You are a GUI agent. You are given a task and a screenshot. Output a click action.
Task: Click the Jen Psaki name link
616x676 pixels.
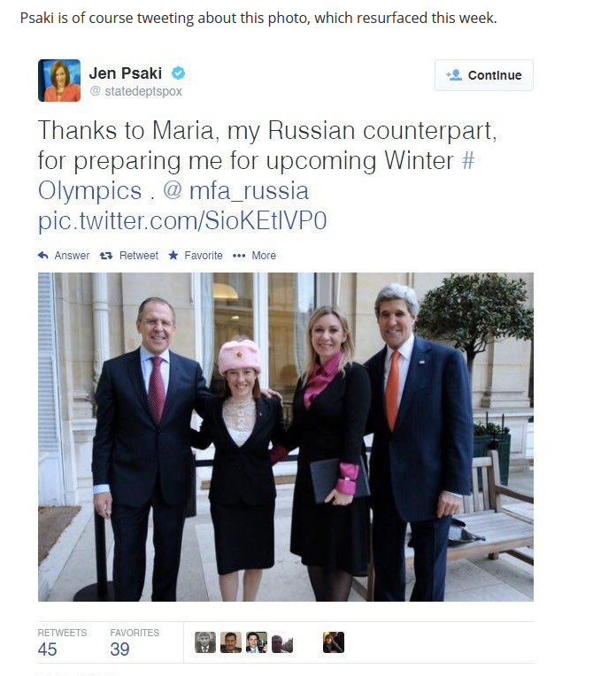(126, 73)
